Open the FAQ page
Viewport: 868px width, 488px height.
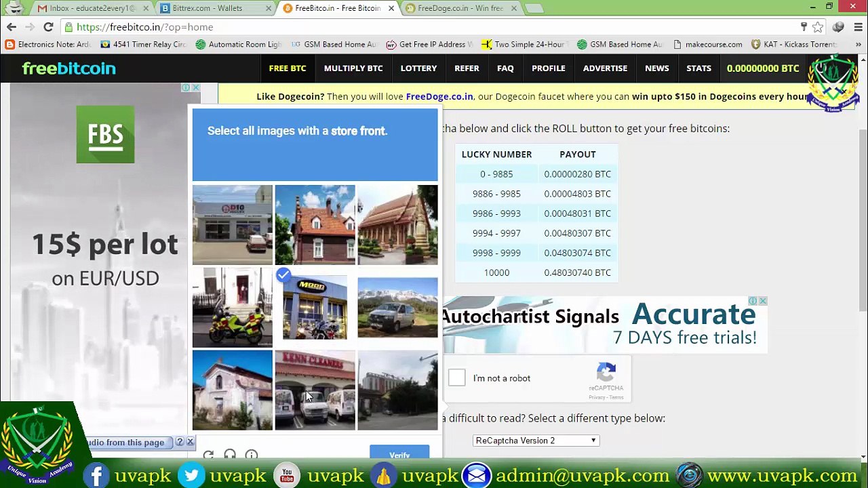[x=505, y=68]
